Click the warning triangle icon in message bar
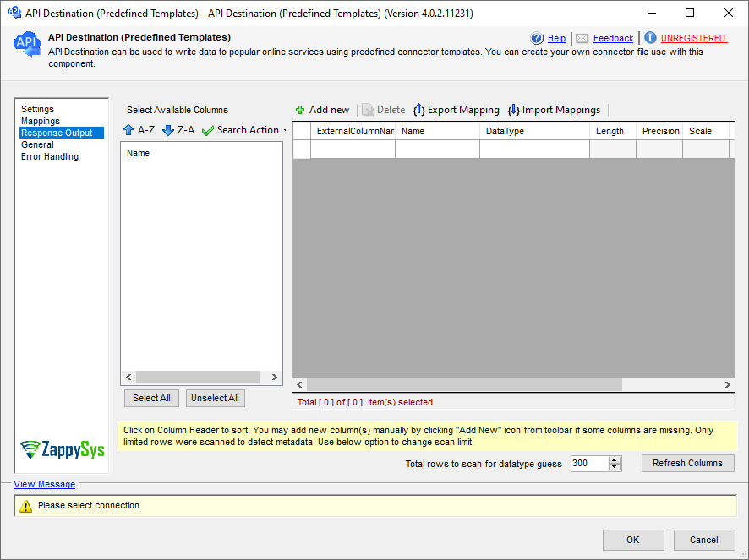Viewport: 749px width, 560px height. pyautogui.click(x=25, y=506)
